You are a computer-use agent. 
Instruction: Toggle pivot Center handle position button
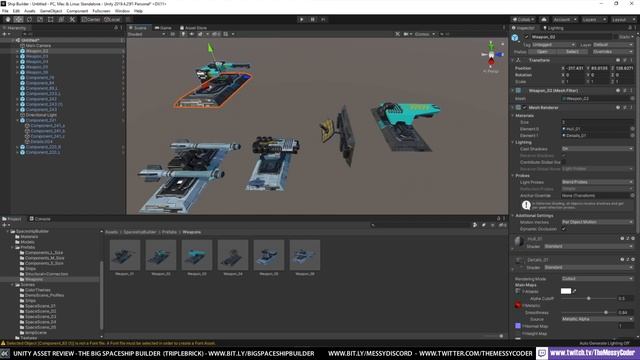(91, 20)
